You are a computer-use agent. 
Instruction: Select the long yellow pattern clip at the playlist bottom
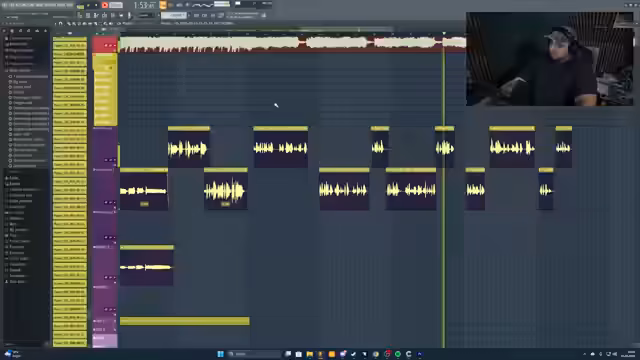tap(184, 321)
